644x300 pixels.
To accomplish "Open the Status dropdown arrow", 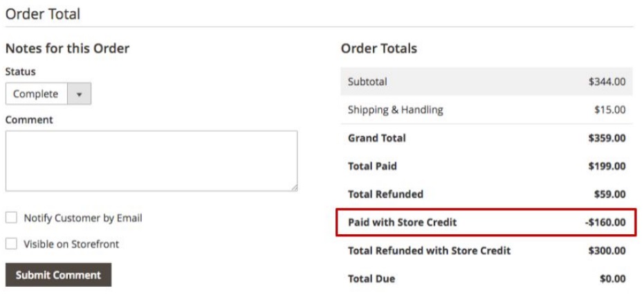I will (x=79, y=94).
